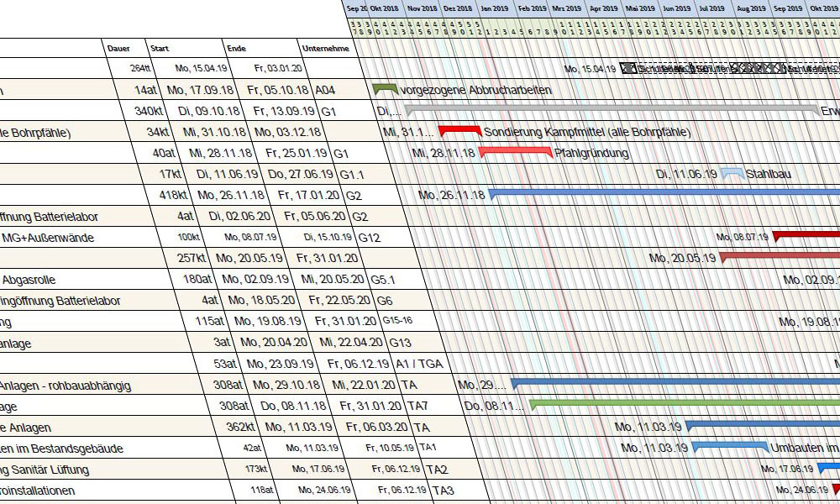Click the green 'vorgezogene Abbrucharbeiten' Gantt bar

384,88
